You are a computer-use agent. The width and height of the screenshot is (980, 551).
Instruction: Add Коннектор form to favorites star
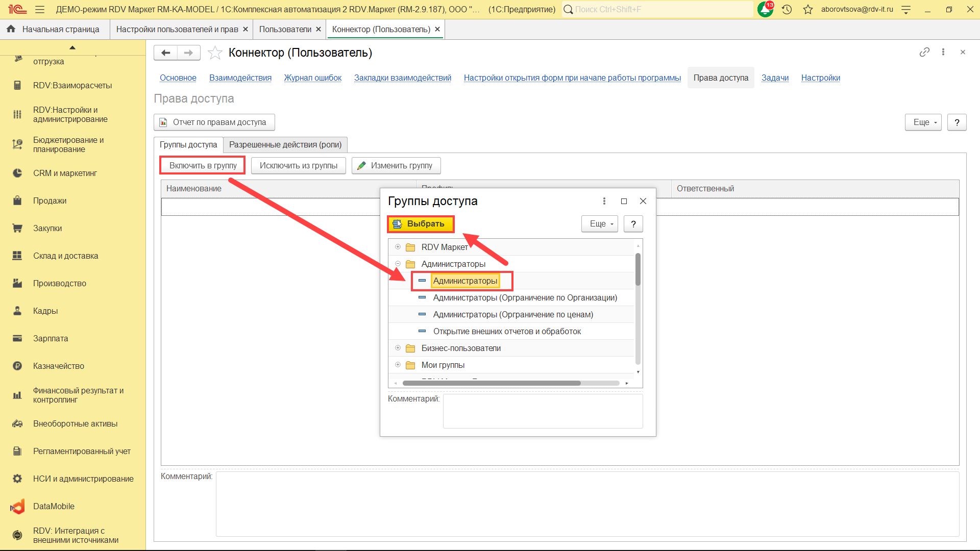point(215,53)
